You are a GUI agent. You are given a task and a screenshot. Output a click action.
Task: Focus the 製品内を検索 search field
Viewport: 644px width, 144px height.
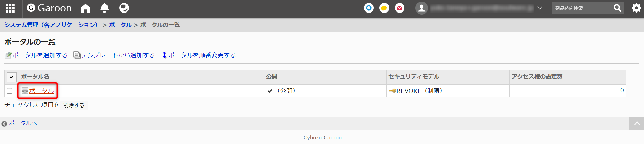pyautogui.click(x=582, y=8)
